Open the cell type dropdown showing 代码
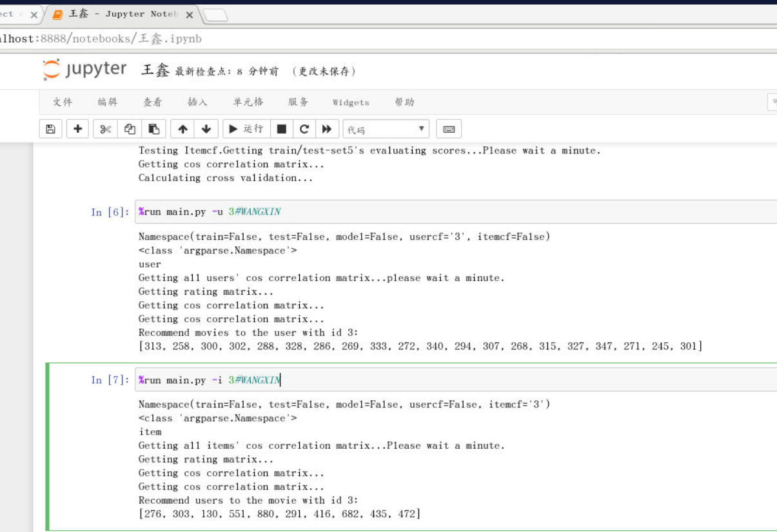This screenshot has width=777, height=532. pyautogui.click(x=386, y=128)
